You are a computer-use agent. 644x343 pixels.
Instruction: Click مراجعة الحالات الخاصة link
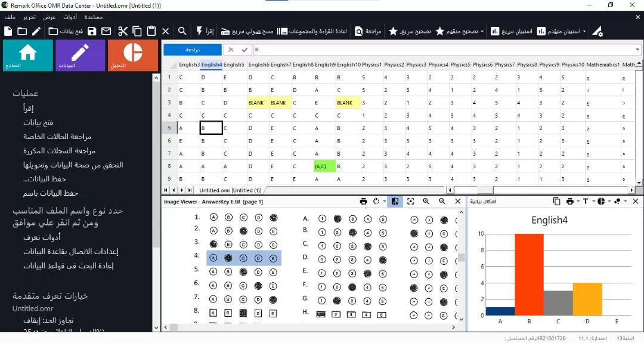(51, 137)
